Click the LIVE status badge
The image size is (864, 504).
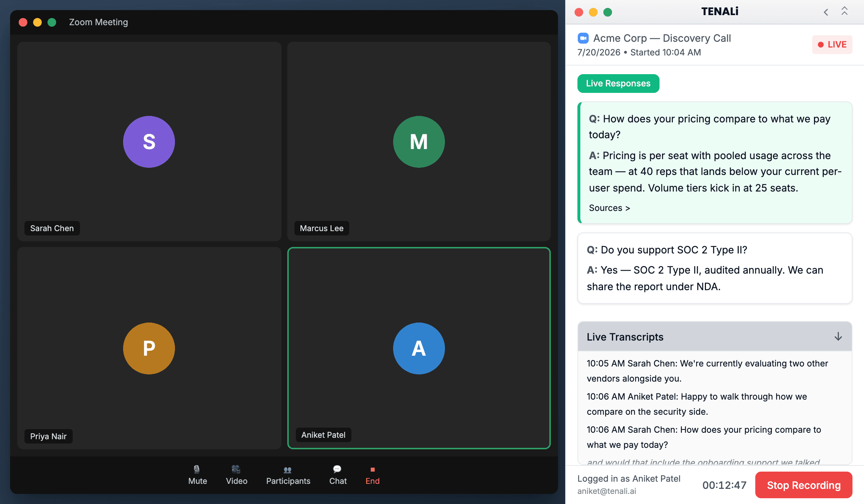(x=832, y=45)
